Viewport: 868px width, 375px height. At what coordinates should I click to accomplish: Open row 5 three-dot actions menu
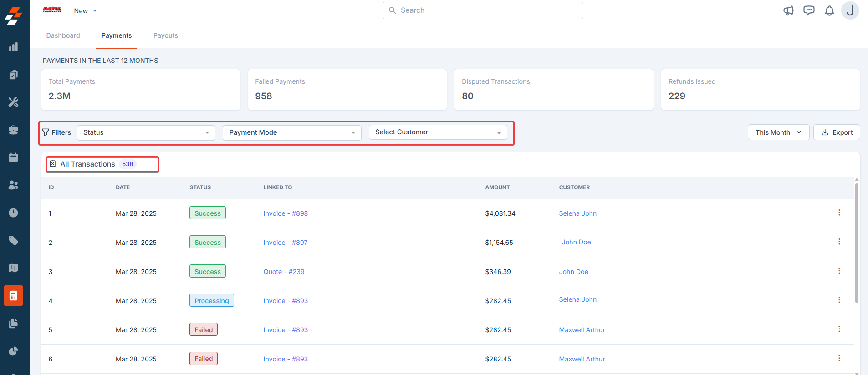839,329
